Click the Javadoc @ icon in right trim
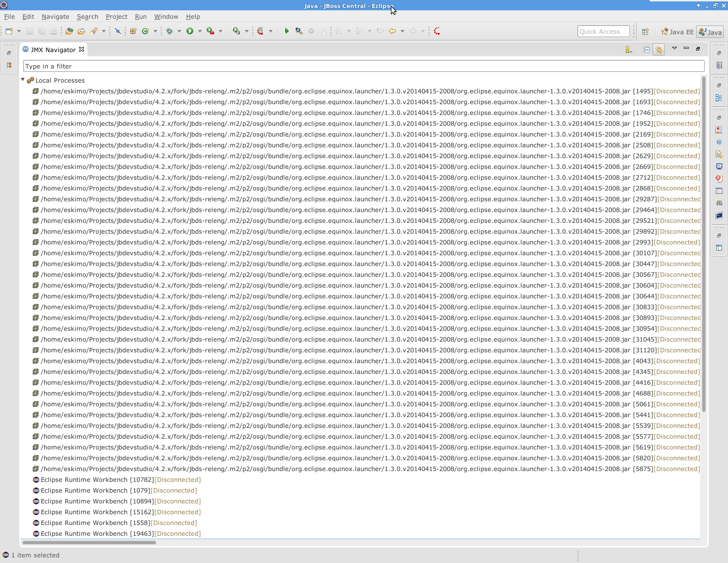The width and height of the screenshot is (728, 563). tap(719, 142)
